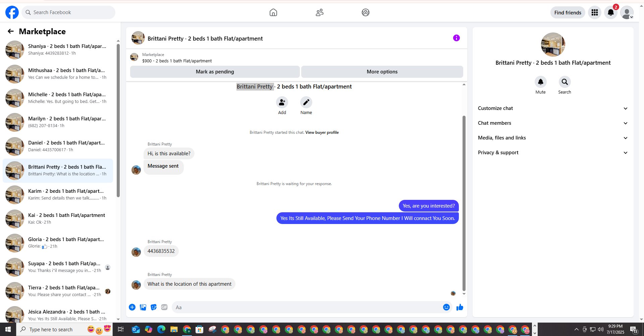Choose a sticker
This screenshot has width=644, height=336.
click(x=154, y=307)
